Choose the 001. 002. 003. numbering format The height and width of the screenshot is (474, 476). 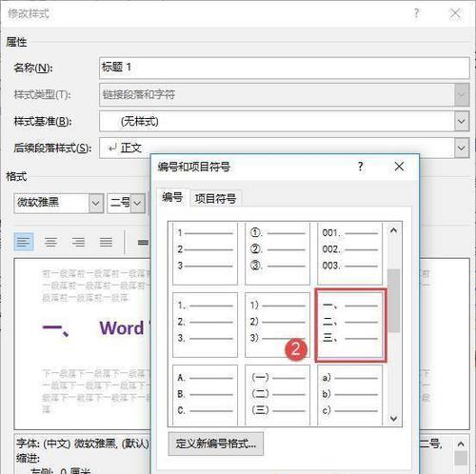(x=350, y=253)
